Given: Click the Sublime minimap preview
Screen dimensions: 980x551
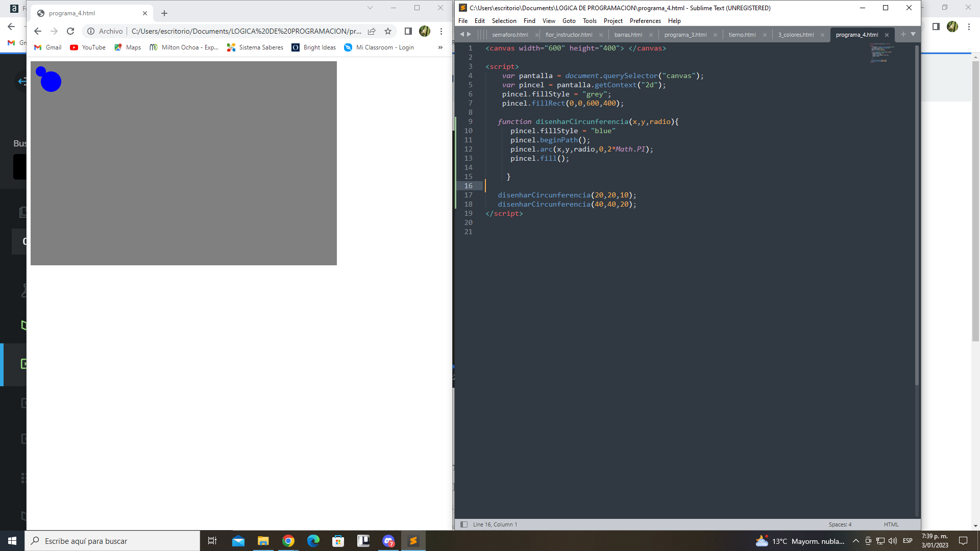Looking at the screenshot, I should coord(882,53).
